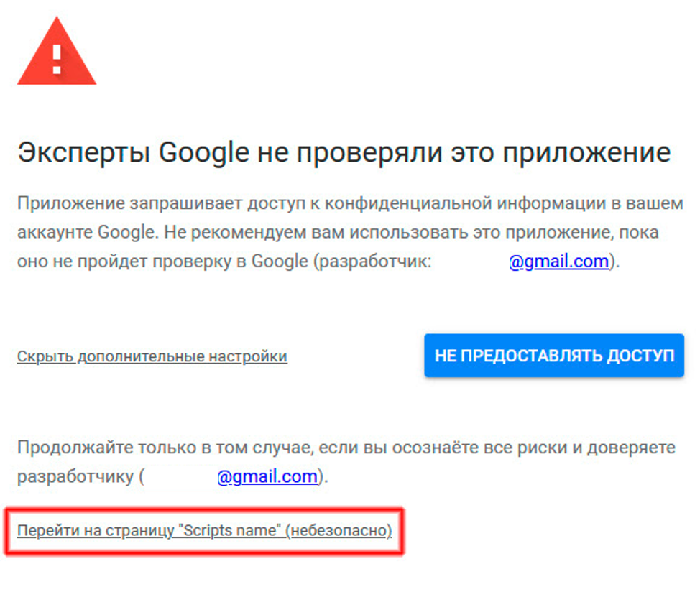Viewport: 700px width, 592px height.
Task: Open the @gmail.com link after "разработчику ("
Action: point(267,476)
